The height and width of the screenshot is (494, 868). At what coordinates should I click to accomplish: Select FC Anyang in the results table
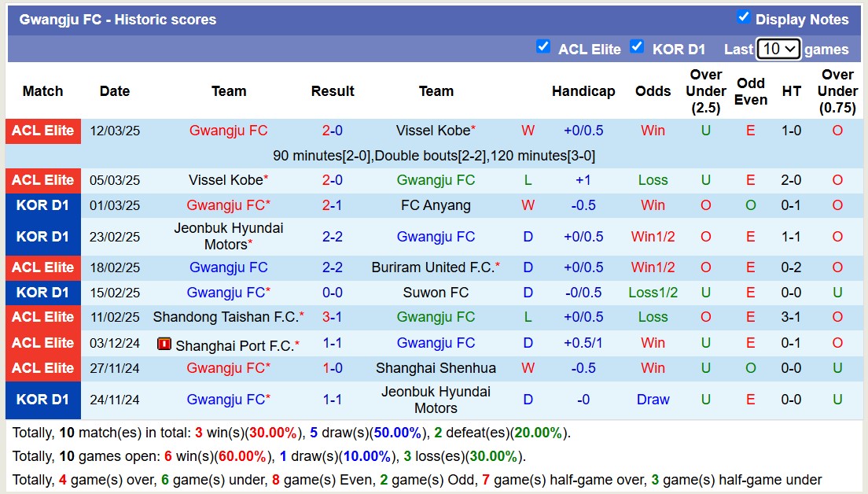[x=436, y=205]
